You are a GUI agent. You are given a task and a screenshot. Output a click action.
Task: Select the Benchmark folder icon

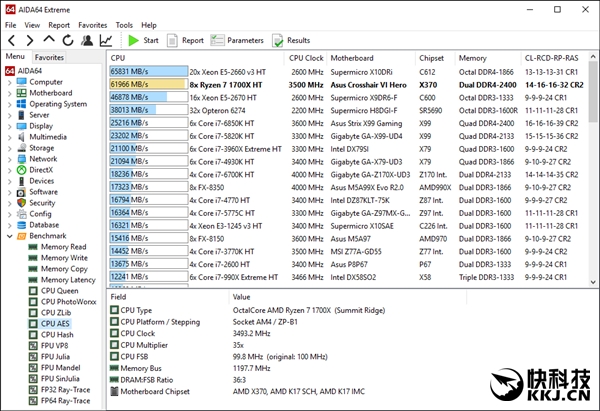(21, 236)
